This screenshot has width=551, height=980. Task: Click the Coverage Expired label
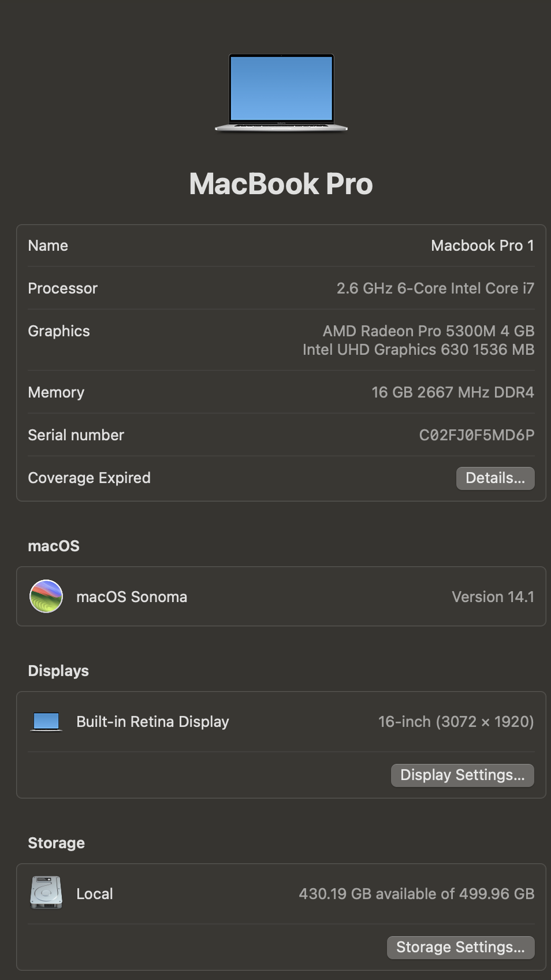[x=89, y=478]
